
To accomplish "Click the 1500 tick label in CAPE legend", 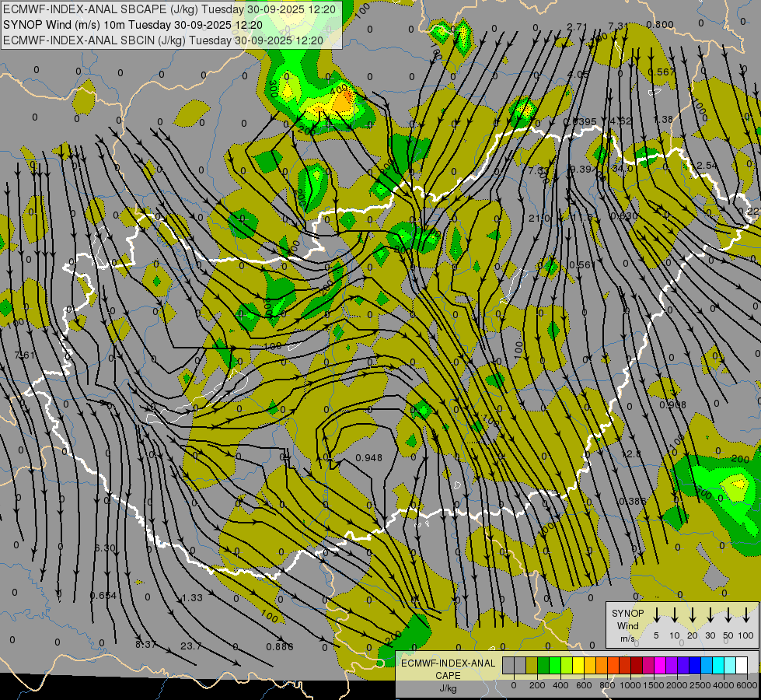I will [x=654, y=685].
